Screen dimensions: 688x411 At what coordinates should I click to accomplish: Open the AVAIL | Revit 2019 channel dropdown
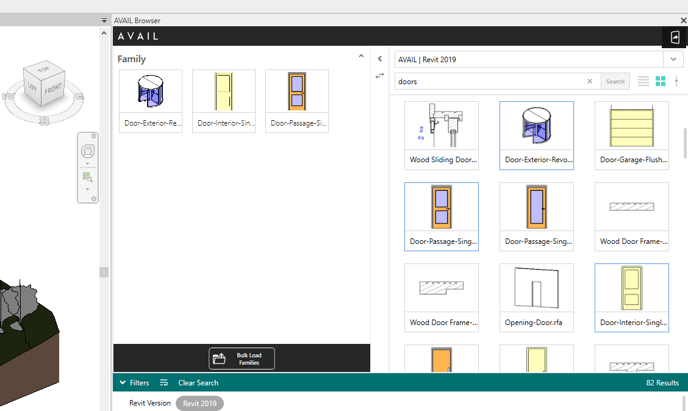(673, 59)
